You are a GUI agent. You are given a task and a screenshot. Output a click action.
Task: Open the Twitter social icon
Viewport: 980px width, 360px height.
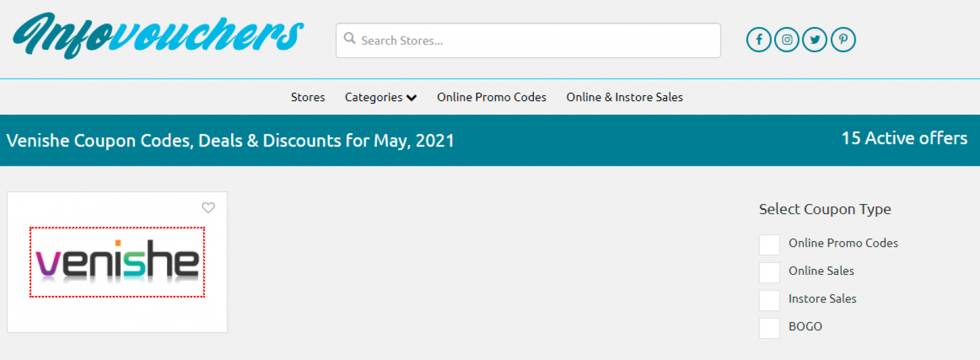point(815,40)
